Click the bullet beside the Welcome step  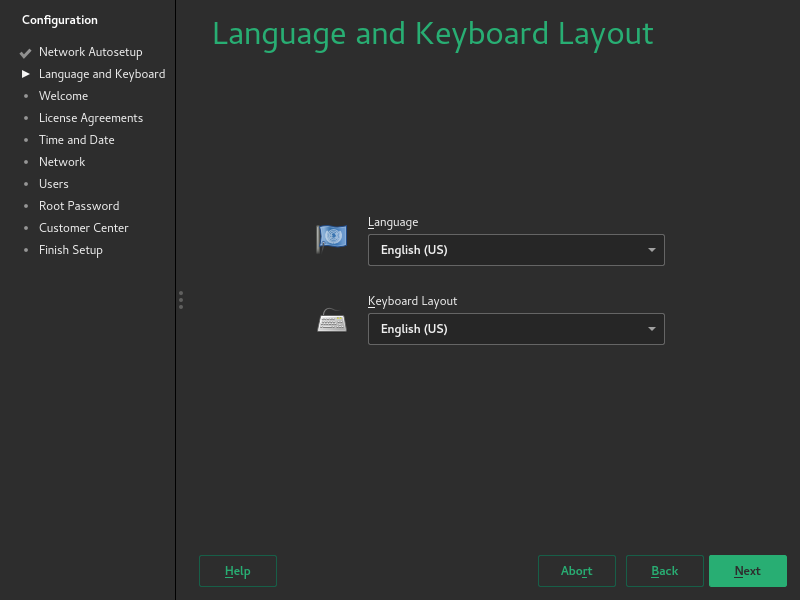click(26, 95)
